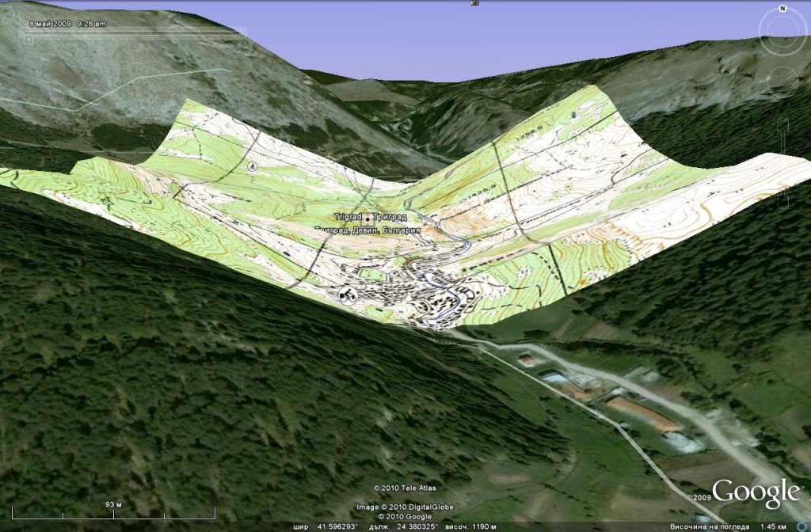Click the 93 м scale legend
The image size is (811, 532).
pos(113,511)
